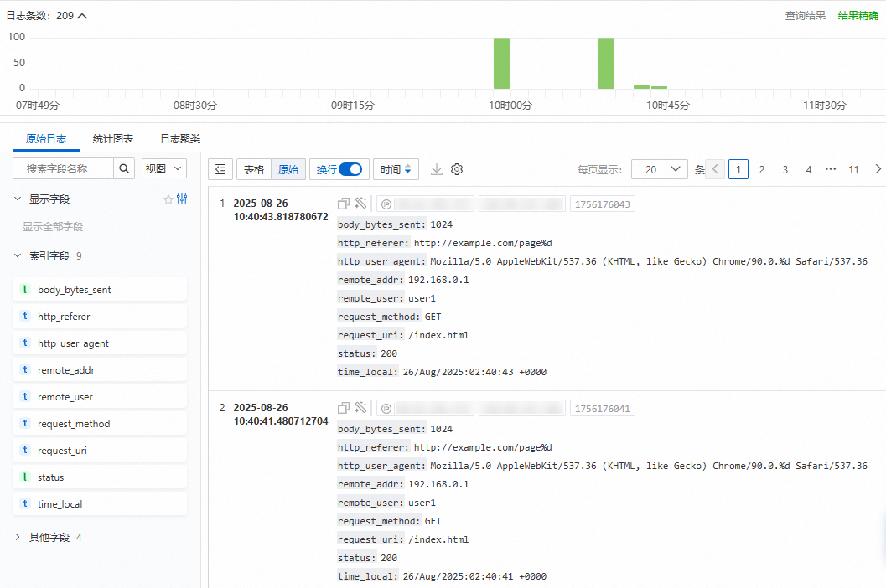Go to page 2 of results

pos(762,169)
